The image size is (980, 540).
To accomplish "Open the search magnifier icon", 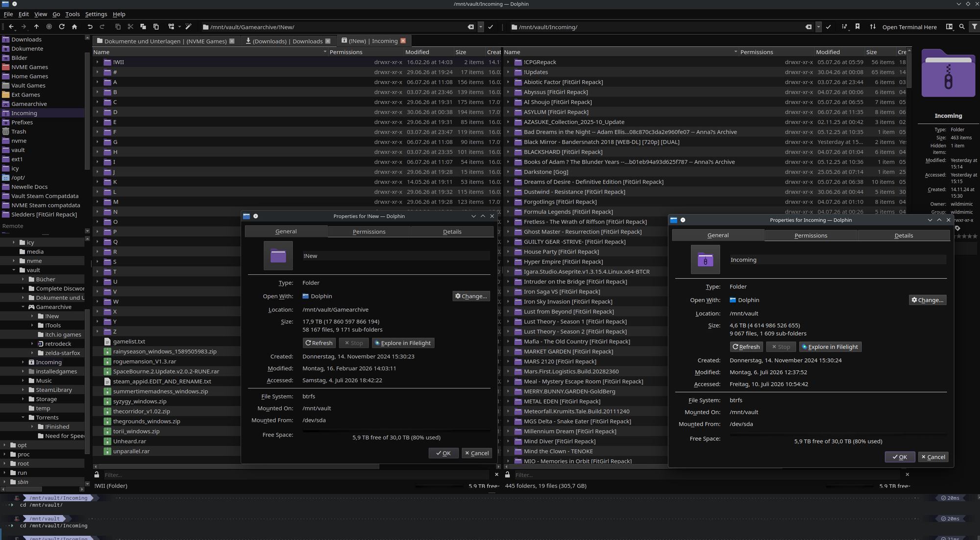I will tap(962, 27).
